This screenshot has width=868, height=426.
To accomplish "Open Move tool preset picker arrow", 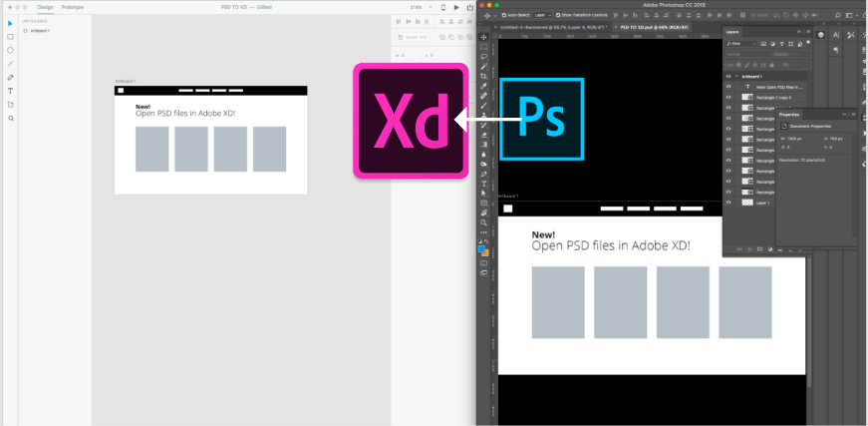I will 495,16.
